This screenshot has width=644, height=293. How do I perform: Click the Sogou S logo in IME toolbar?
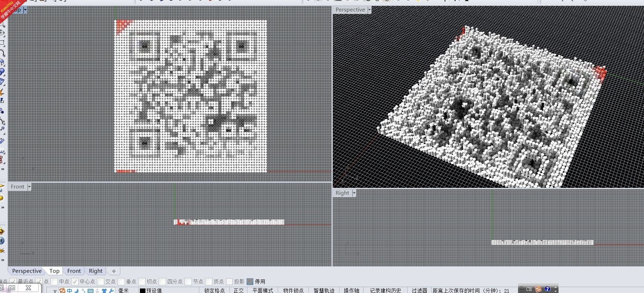pyautogui.click(x=62, y=290)
